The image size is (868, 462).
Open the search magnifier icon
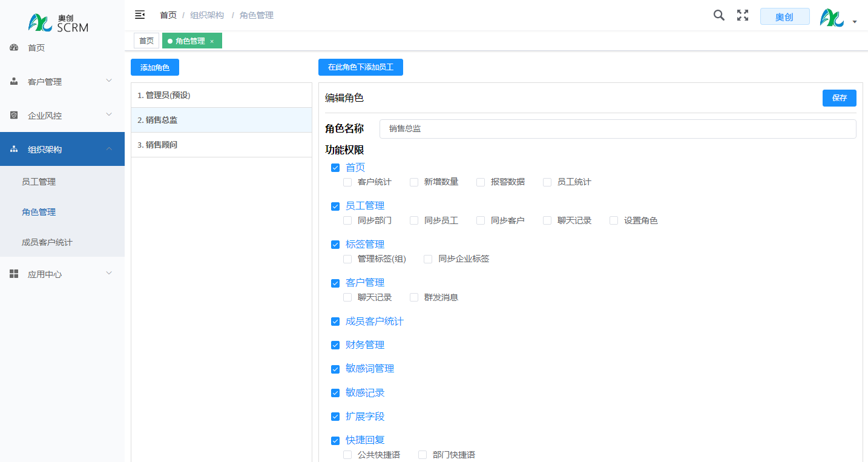(x=719, y=15)
